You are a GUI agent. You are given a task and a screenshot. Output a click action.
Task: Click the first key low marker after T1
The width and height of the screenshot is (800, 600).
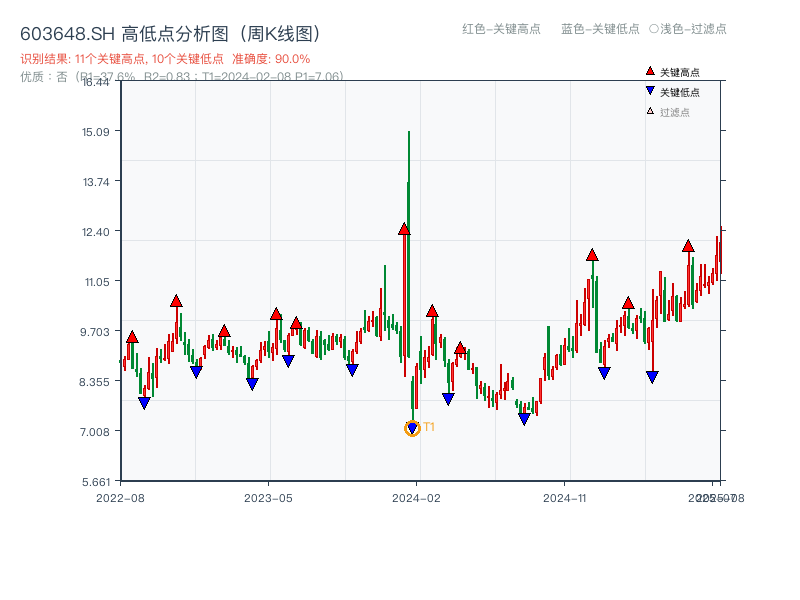coord(448,399)
